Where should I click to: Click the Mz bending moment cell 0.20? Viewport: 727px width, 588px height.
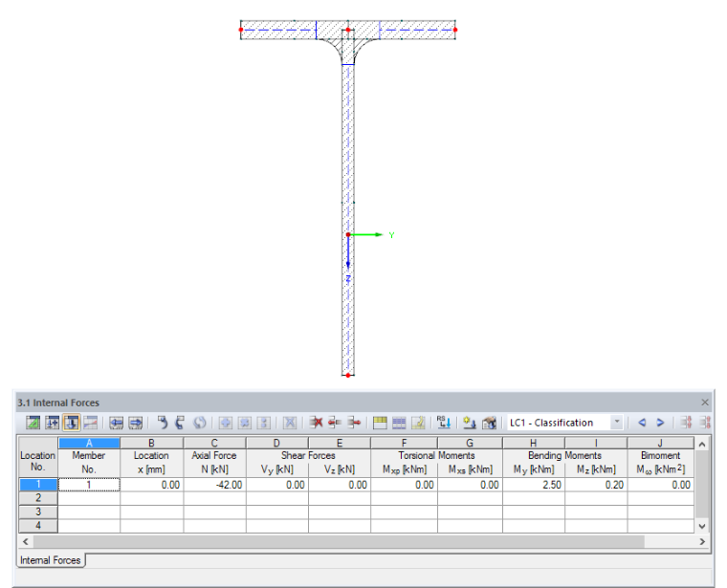[x=596, y=485]
